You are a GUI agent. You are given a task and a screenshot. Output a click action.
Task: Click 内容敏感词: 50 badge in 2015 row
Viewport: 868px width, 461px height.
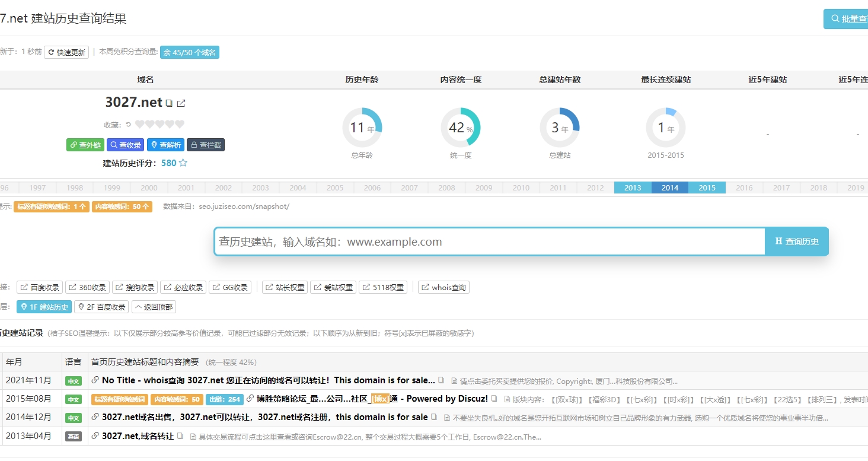tap(177, 399)
